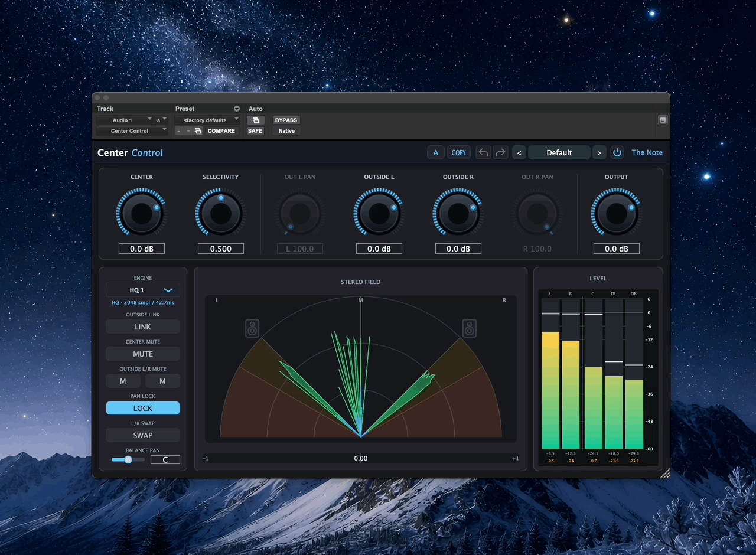Toggle the plugin power icon
The height and width of the screenshot is (555, 756).
click(x=617, y=153)
